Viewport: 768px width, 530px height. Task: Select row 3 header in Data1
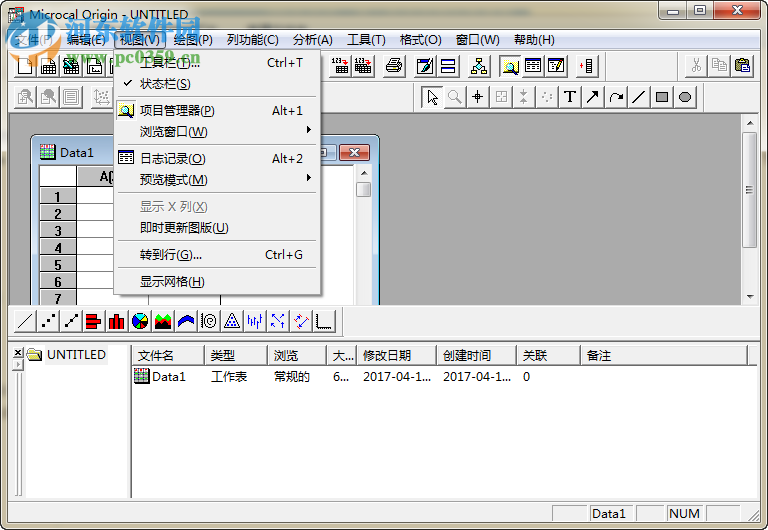click(58, 230)
